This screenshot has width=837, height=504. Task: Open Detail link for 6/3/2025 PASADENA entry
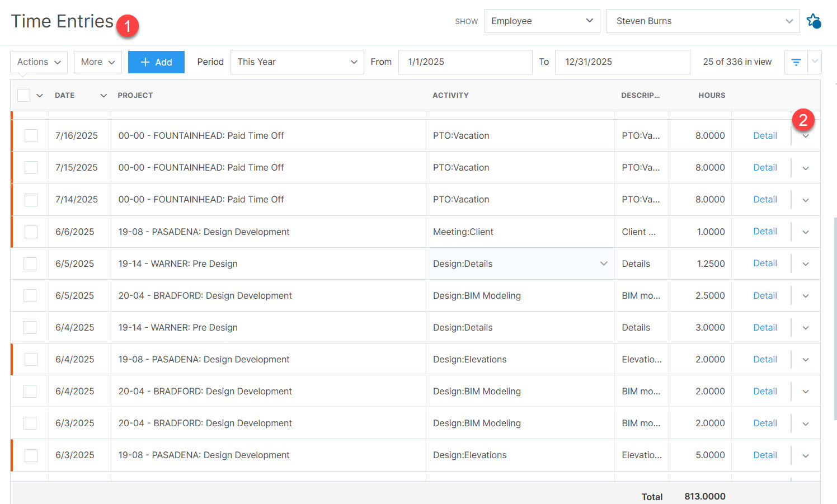coord(765,455)
